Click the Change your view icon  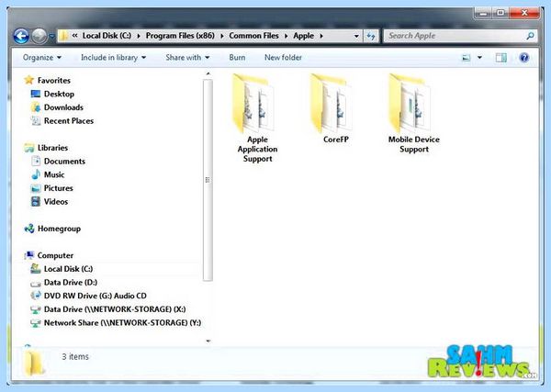[466, 58]
